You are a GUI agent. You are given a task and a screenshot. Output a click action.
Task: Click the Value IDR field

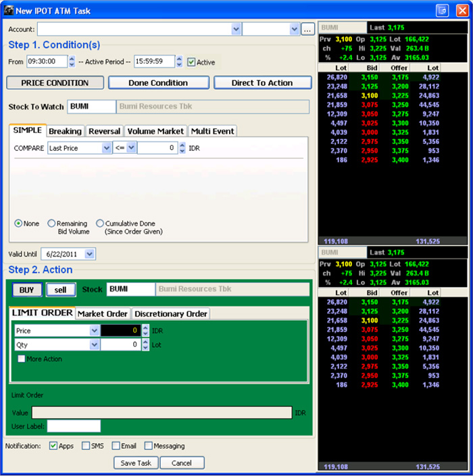tap(162, 413)
